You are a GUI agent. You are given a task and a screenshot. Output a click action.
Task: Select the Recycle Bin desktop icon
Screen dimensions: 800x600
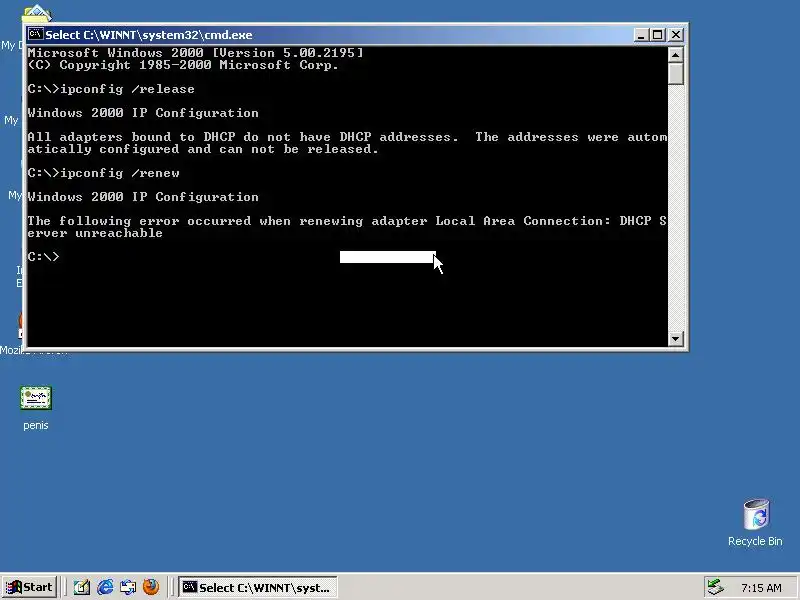click(x=756, y=514)
